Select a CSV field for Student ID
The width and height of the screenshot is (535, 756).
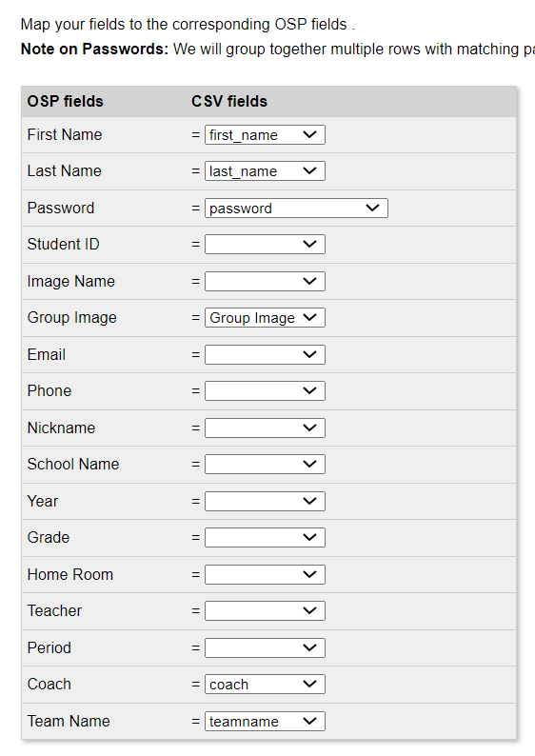(x=265, y=244)
